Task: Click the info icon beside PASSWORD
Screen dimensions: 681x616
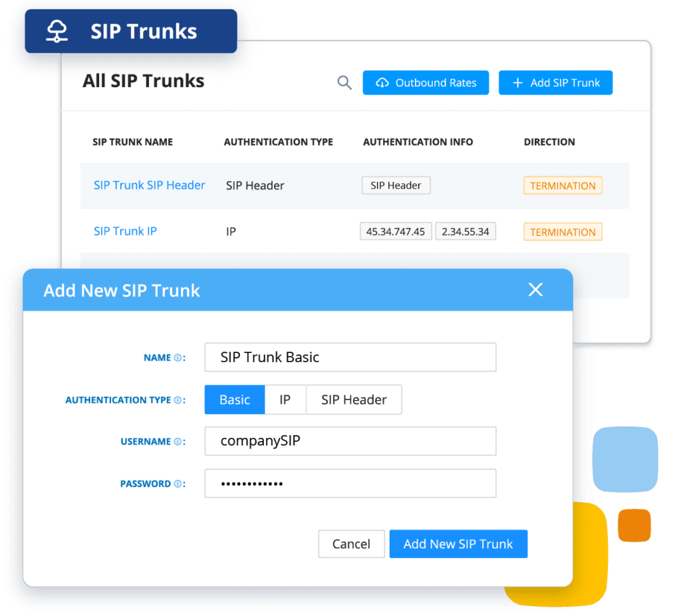Action: tap(178, 484)
